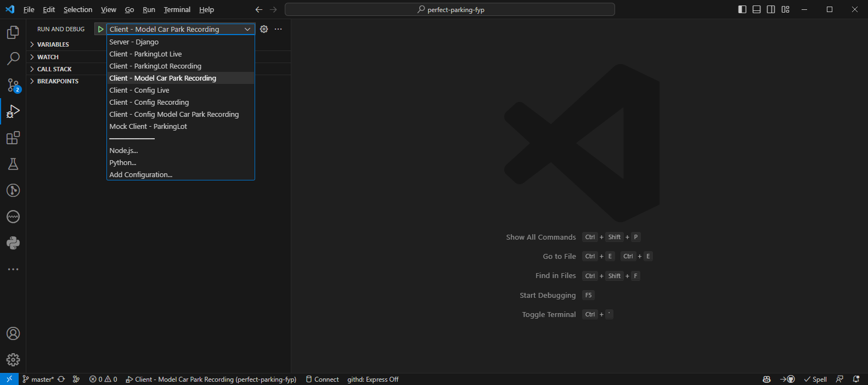
Task: Select Client - Config Live configuration
Action: coord(181,90)
